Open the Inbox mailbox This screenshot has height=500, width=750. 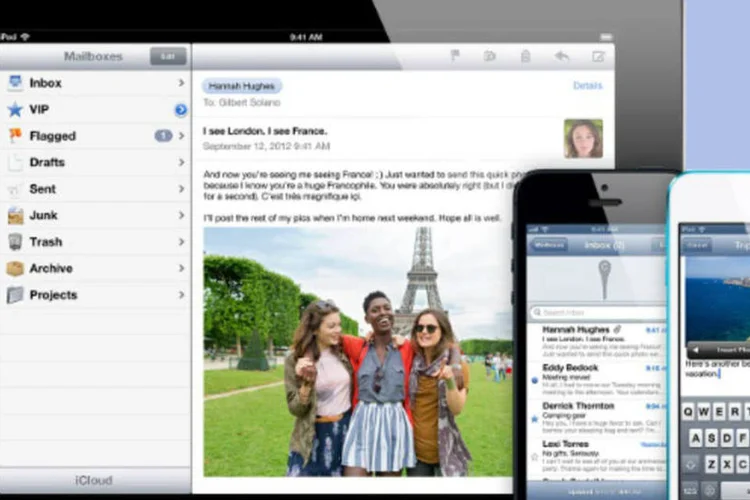coord(95,83)
